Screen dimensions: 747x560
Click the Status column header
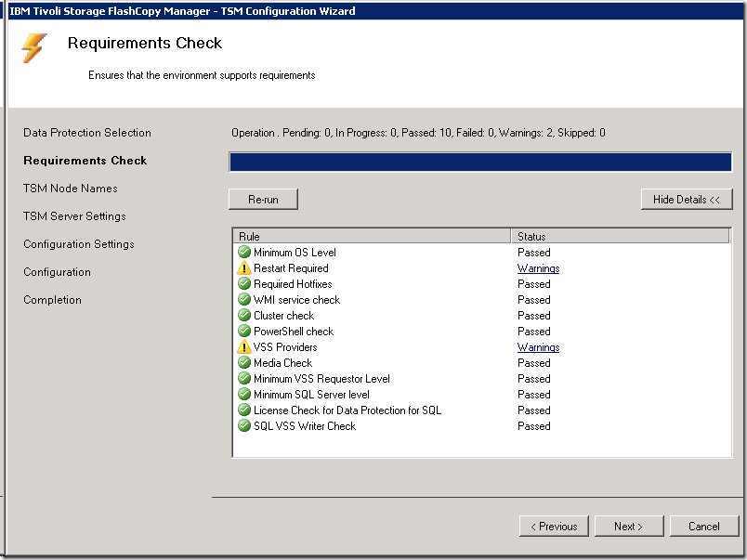click(621, 237)
